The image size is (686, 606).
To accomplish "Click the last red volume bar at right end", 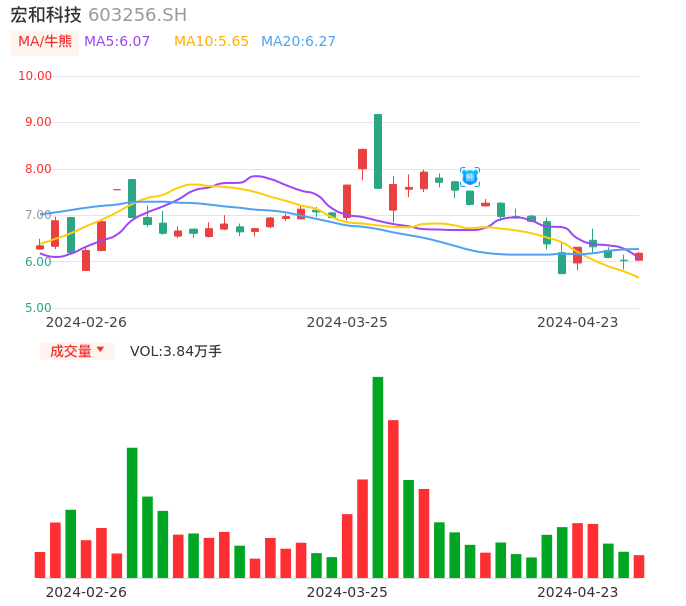I will pos(639,567).
